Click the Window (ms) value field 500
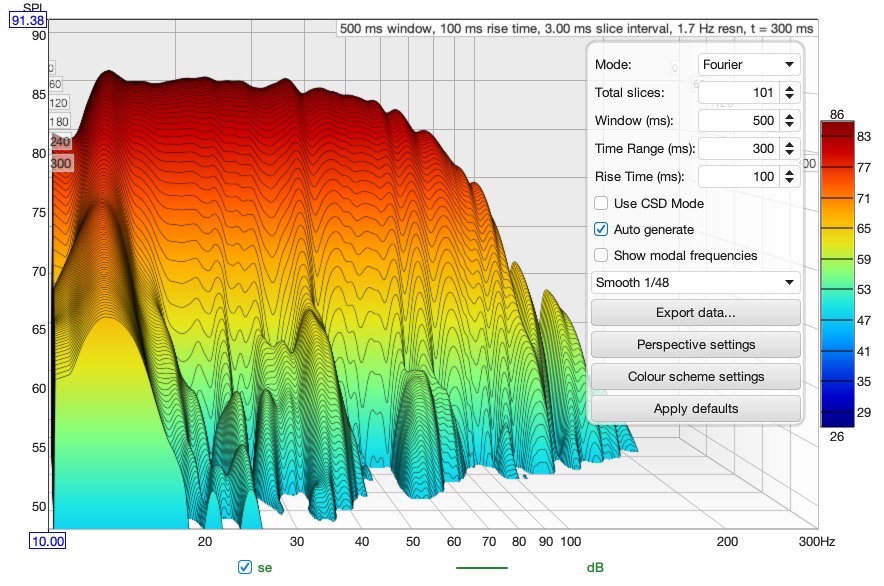This screenshot has width=884, height=586. tap(739, 121)
